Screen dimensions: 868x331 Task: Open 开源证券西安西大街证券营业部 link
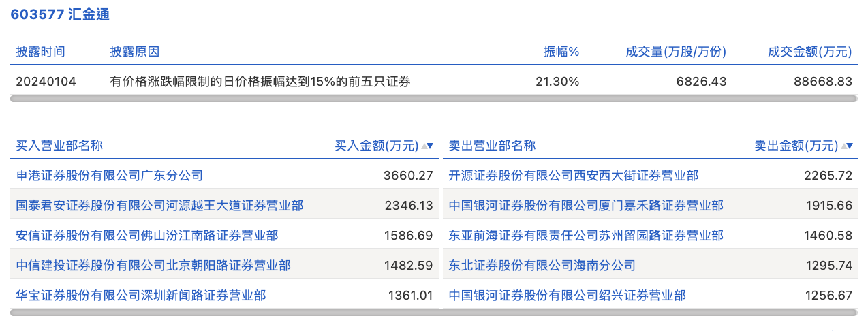coord(574,176)
